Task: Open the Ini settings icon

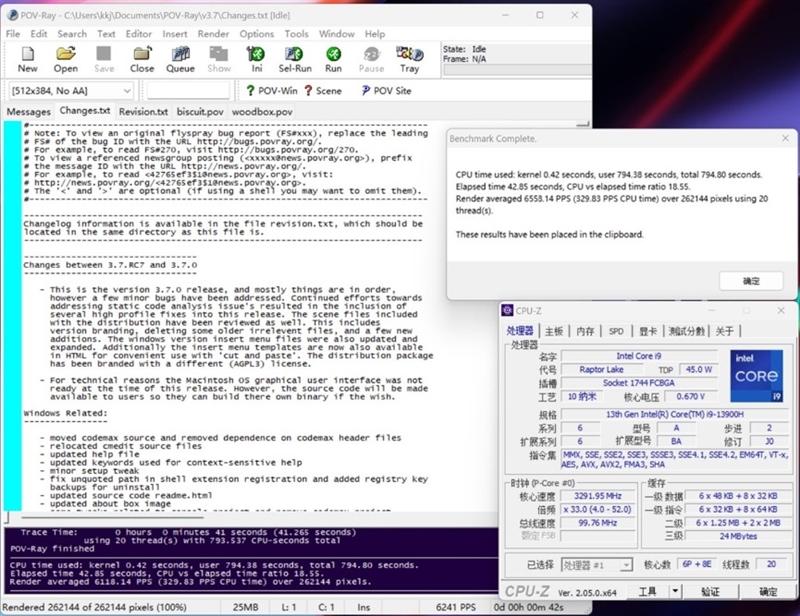Action: (256, 59)
